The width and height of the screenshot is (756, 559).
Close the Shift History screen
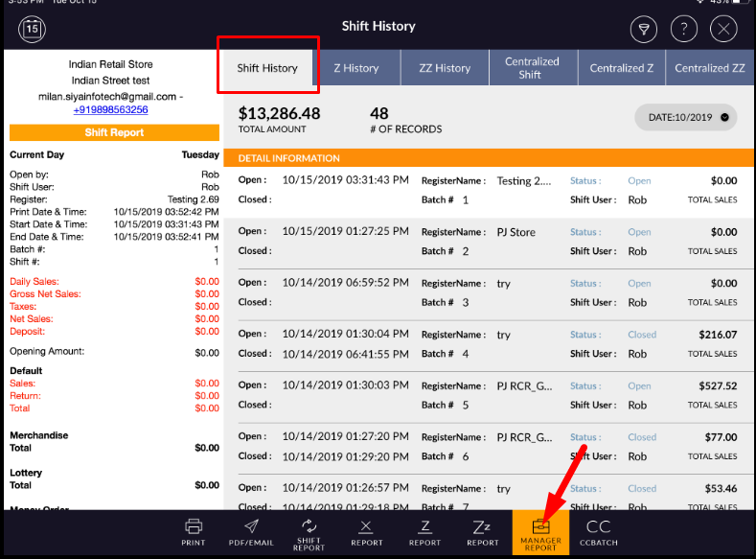tap(723, 30)
